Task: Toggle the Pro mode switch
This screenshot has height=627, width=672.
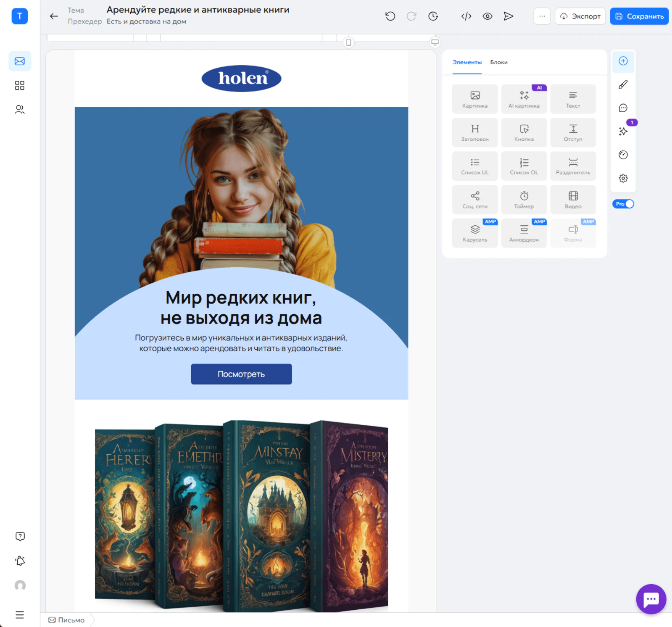Action: click(x=623, y=204)
